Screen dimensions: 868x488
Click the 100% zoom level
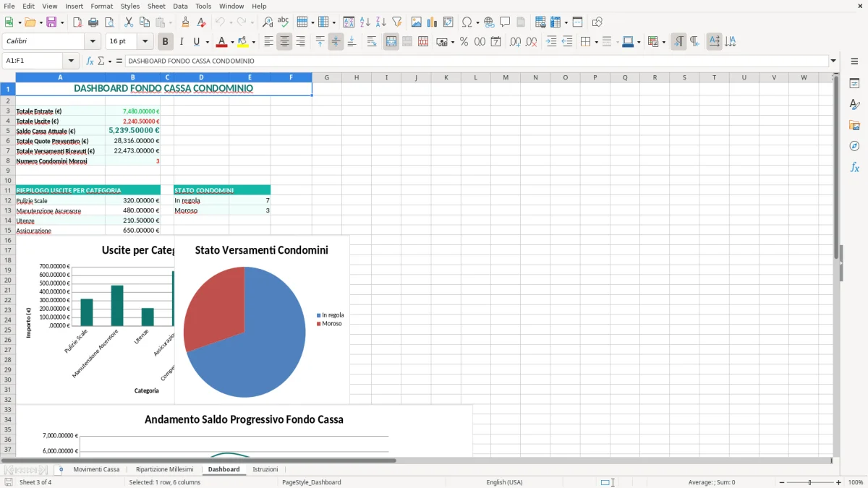coord(856,482)
